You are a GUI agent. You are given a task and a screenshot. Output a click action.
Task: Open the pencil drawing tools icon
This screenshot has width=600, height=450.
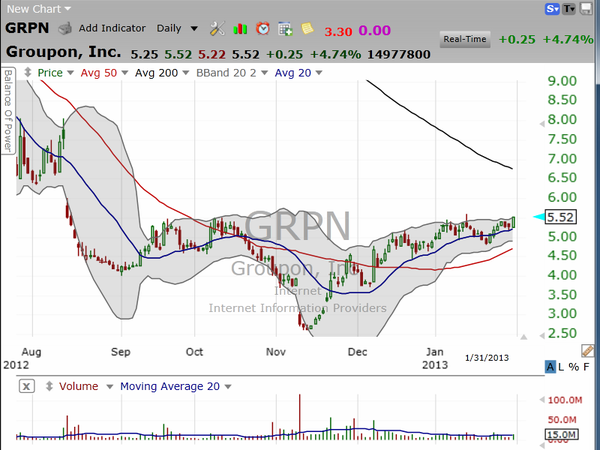(587, 350)
